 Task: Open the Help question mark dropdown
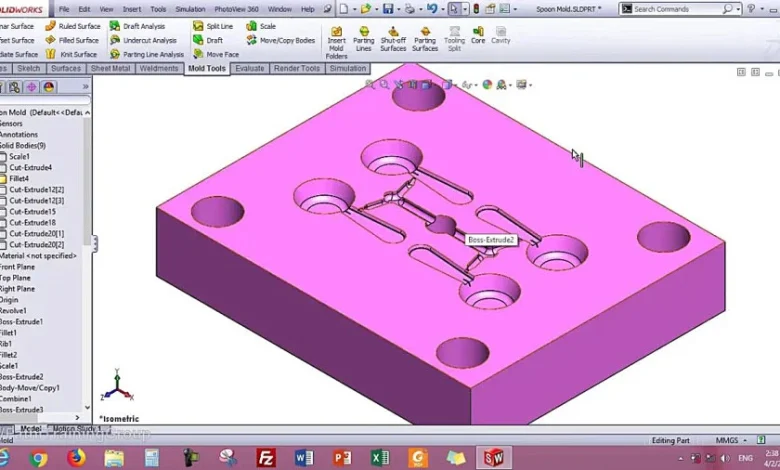762,9
